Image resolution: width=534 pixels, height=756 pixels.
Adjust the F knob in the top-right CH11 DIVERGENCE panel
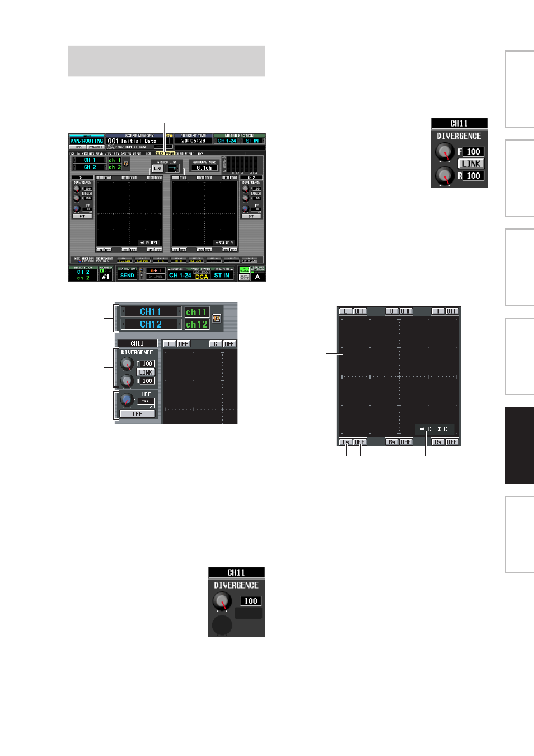click(x=444, y=151)
